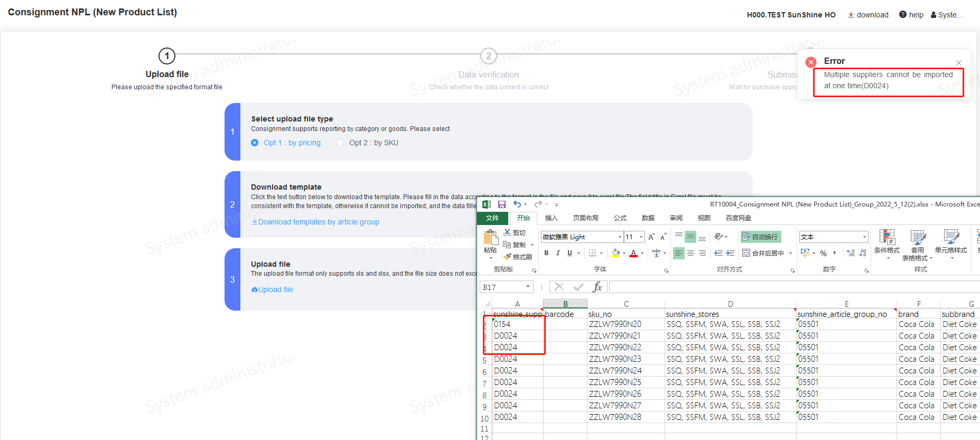Click the yellow fill color button
The width and height of the screenshot is (980, 440).
(x=615, y=254)
